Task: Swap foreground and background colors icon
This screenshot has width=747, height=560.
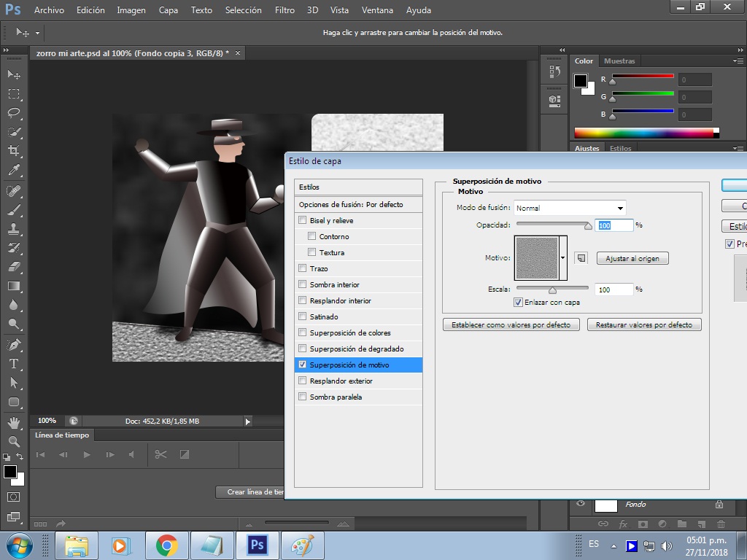Action: pos(20,456)
